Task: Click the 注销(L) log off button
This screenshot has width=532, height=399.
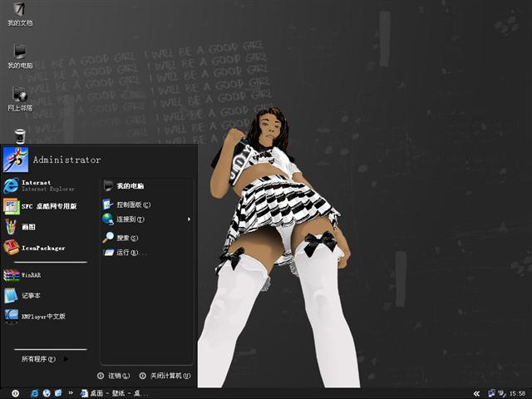Action: coord(114,376)
